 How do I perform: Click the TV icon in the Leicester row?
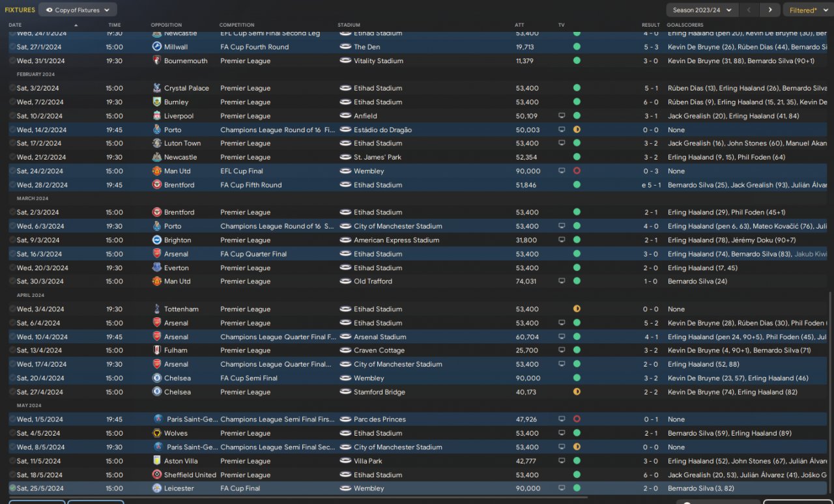pyautogui.click(x=562, y=488)
